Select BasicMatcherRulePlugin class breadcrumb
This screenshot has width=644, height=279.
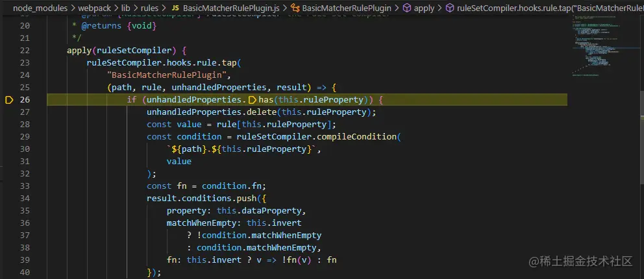(347, 7)
